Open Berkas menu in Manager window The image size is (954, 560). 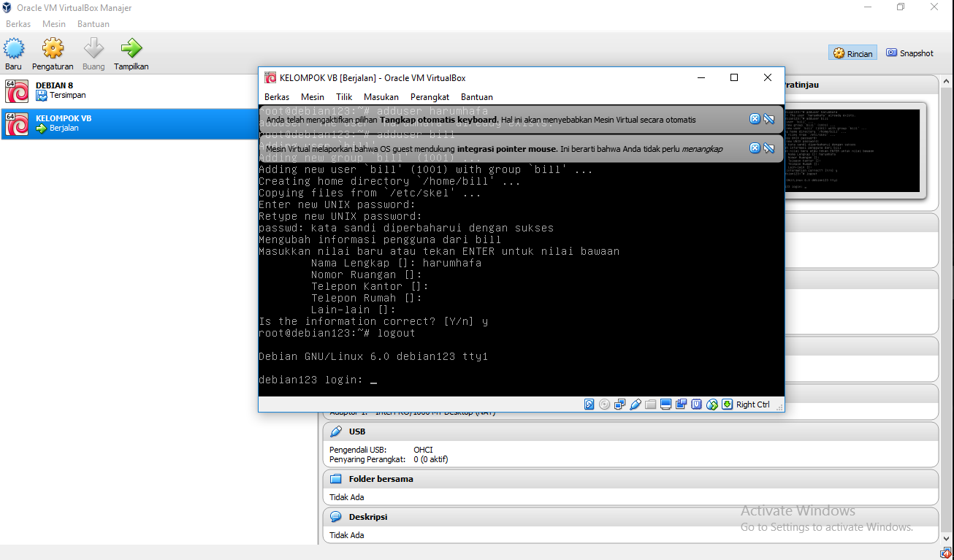pyautogui.click(x=18, y=24)
